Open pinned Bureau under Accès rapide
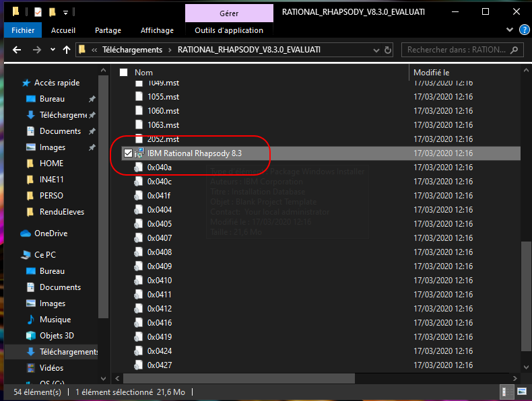This screenshot has width=532, height=401. tap(52, 99)
